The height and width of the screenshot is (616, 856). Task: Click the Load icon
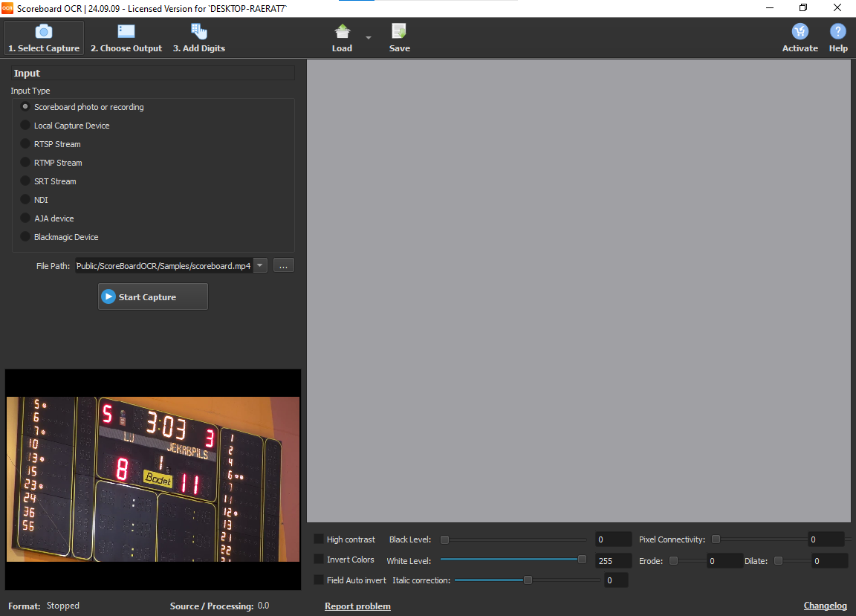click(343, 32)
